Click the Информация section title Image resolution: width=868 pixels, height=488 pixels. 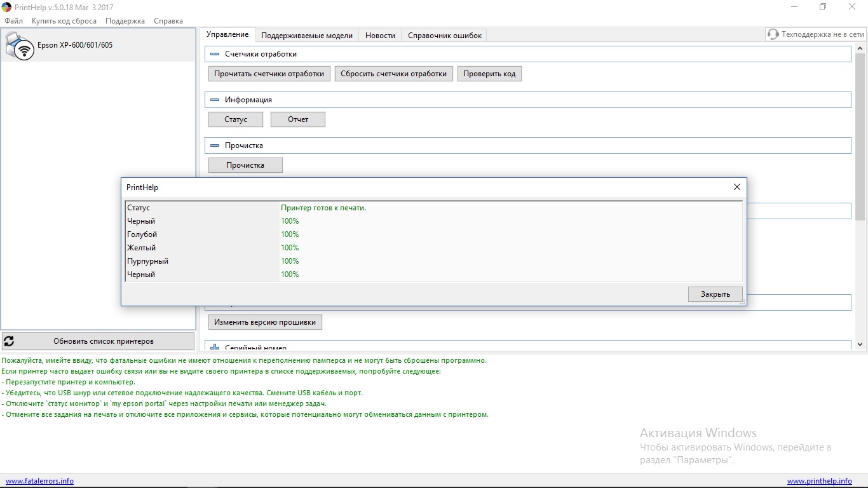tap(248, 100)
